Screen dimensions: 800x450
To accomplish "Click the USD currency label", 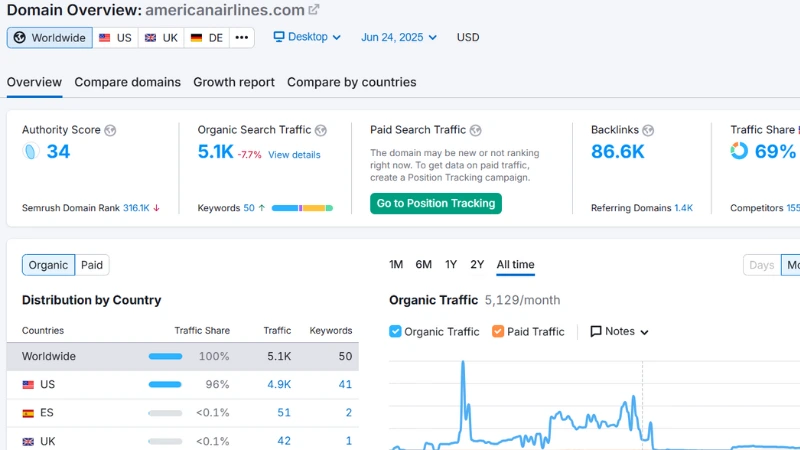I will (468, 37).
